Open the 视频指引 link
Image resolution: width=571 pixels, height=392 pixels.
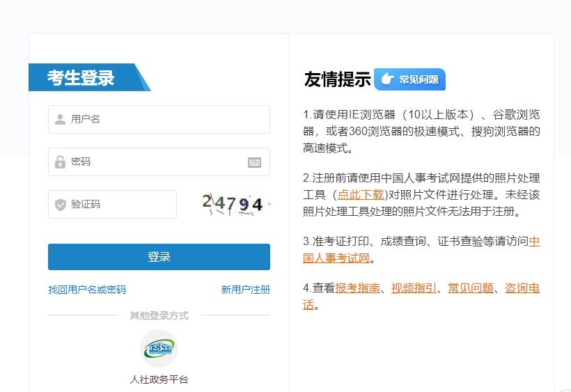click(x=414, y=288)
